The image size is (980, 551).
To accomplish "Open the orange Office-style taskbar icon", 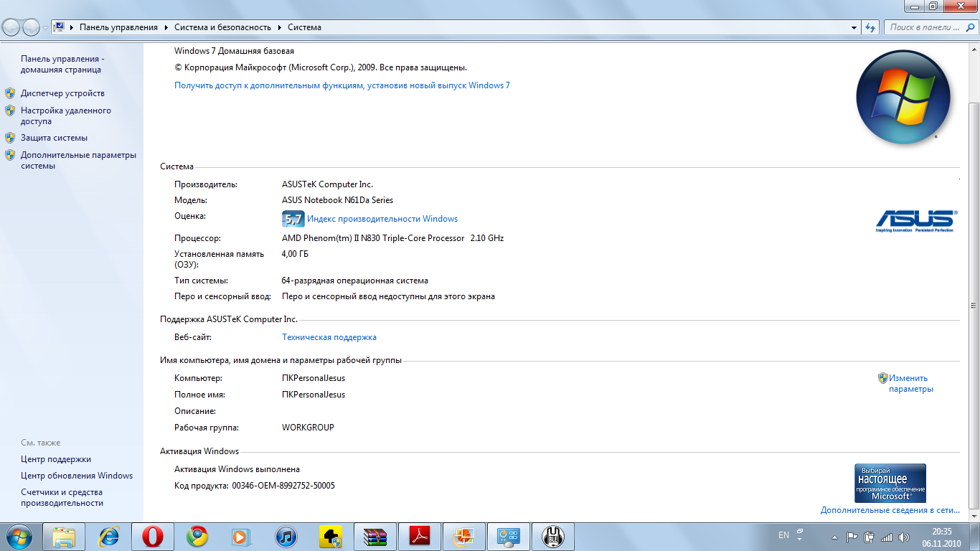I will pos(464,536).
